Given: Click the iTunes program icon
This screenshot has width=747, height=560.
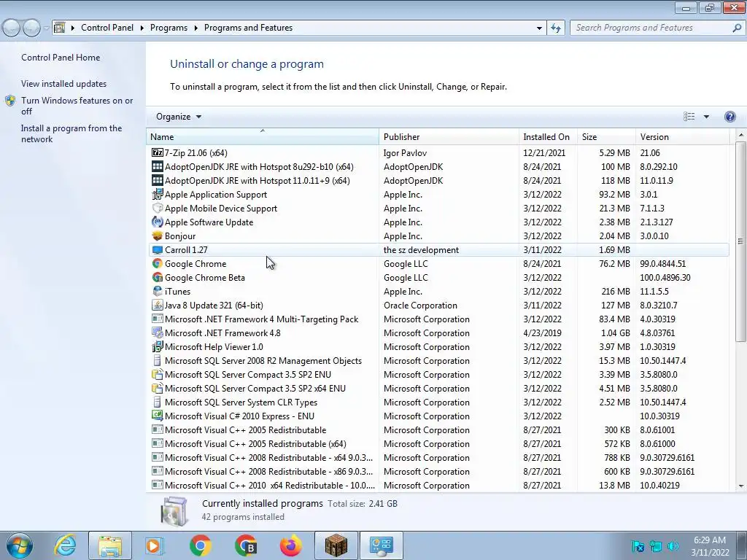Looking at the screenshot, I should pyautogui.click(x=158, y=292).
